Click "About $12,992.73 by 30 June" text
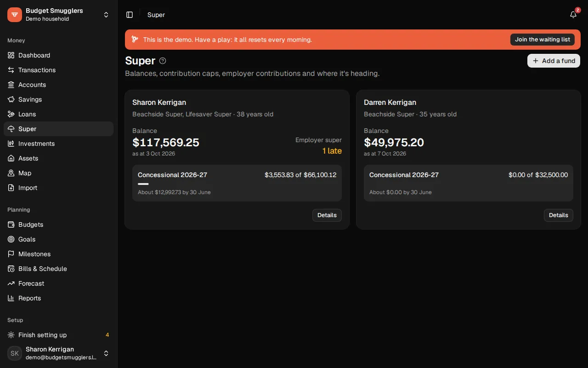 pyautogui.click(x=174, y=192)
